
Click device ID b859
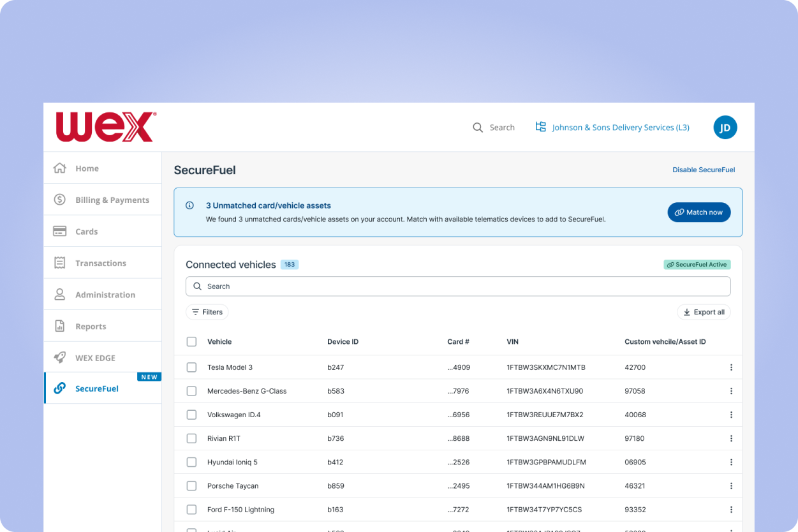pos(336,485)
